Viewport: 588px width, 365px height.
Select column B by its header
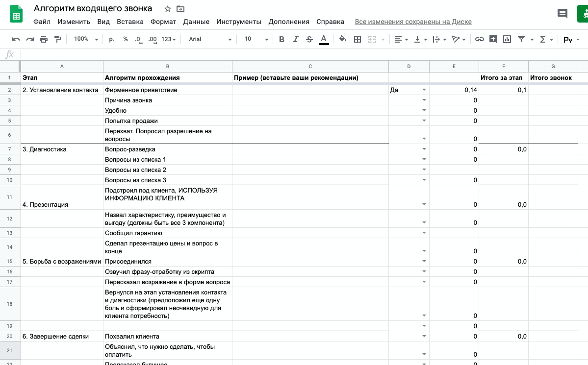(x=168, y=66)
